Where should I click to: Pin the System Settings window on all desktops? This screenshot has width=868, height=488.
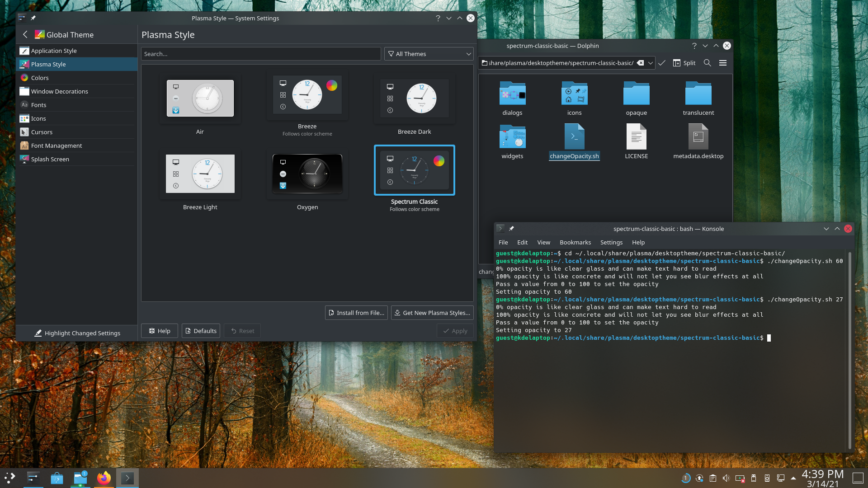pyautogui.click(x=33, y=18)
